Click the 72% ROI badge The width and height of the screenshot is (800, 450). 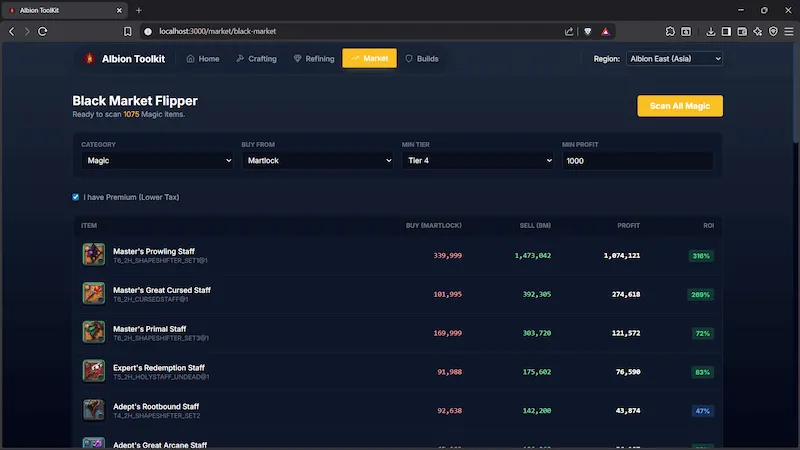(703, 333)
